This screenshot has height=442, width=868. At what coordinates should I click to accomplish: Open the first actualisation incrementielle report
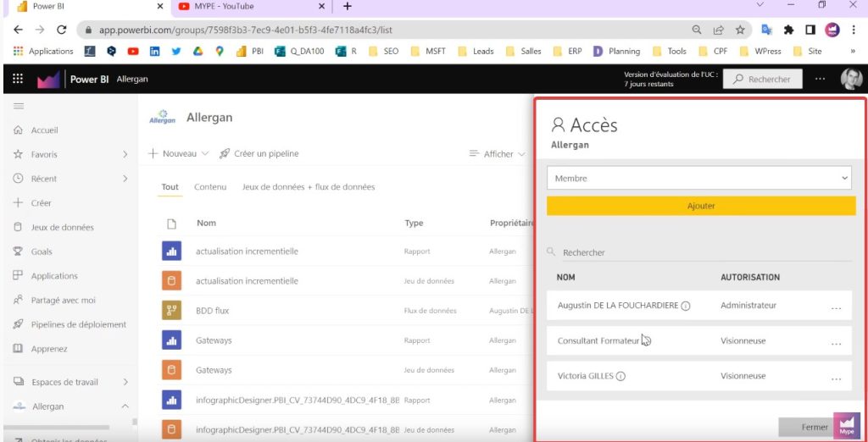click(x=247, y=251)
